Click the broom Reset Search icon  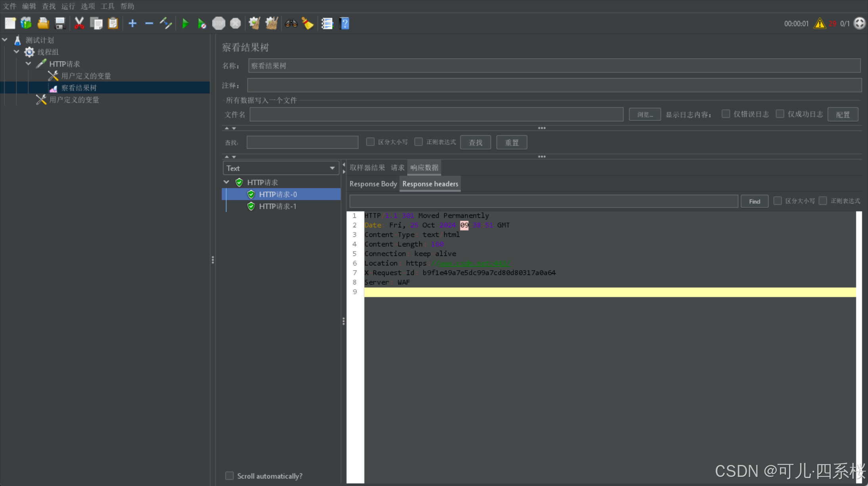308,23
